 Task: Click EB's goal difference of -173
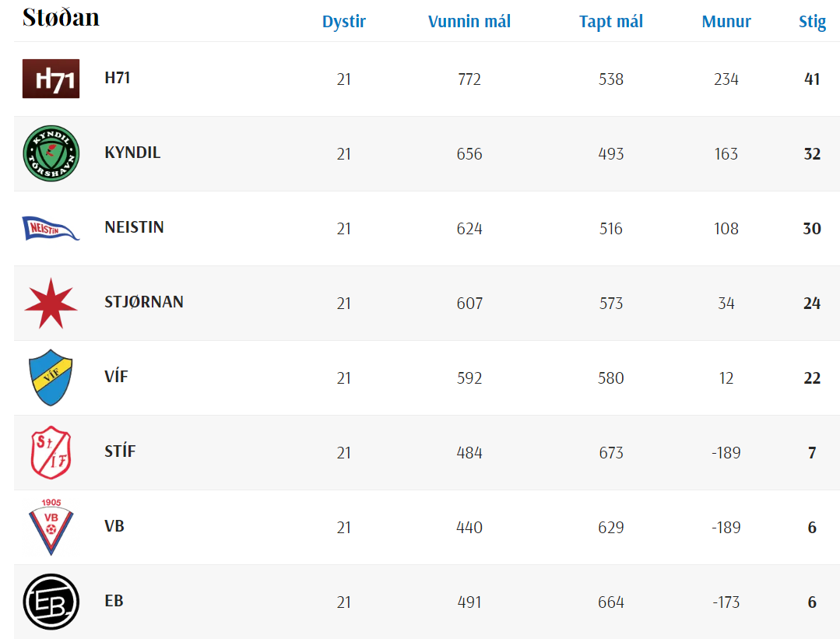726,602
